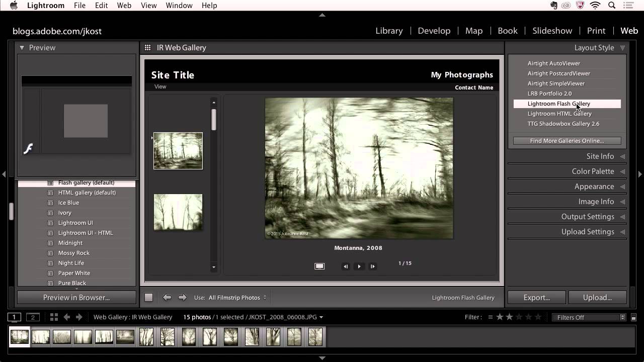The height and width of the screenshot is (362, 644).
Task: Switch to the Library module
Action: (389, 31)
